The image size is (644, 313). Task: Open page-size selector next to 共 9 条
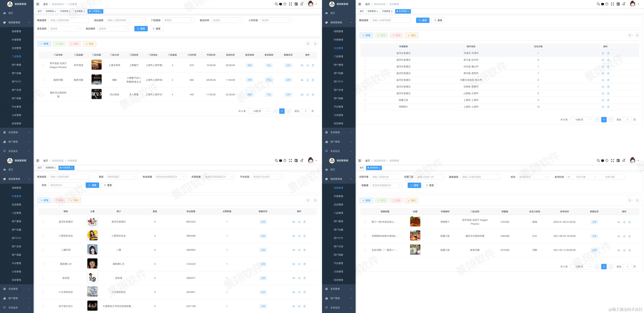click(581, 120)
